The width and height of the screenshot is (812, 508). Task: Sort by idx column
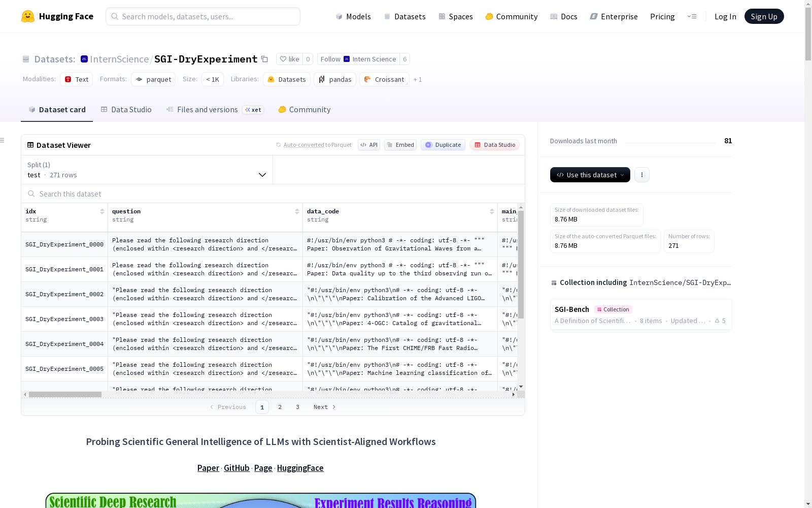[102, 211]
